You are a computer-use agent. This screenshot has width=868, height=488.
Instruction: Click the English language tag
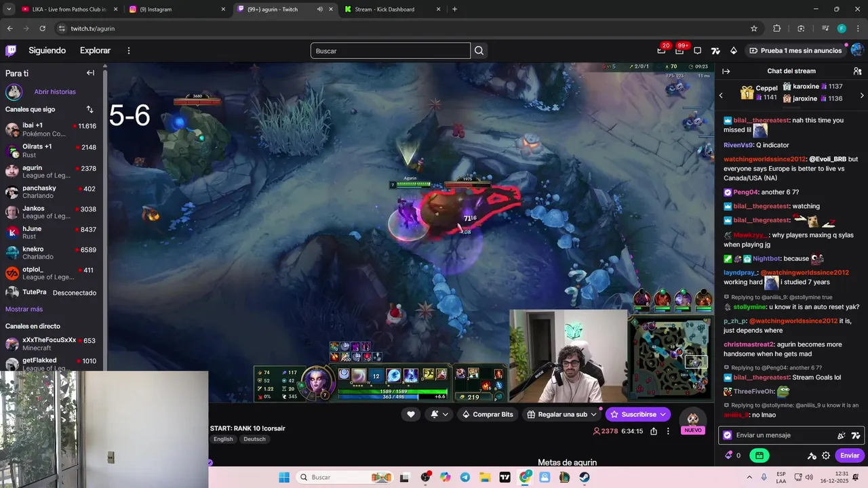(x=223, y=439)
